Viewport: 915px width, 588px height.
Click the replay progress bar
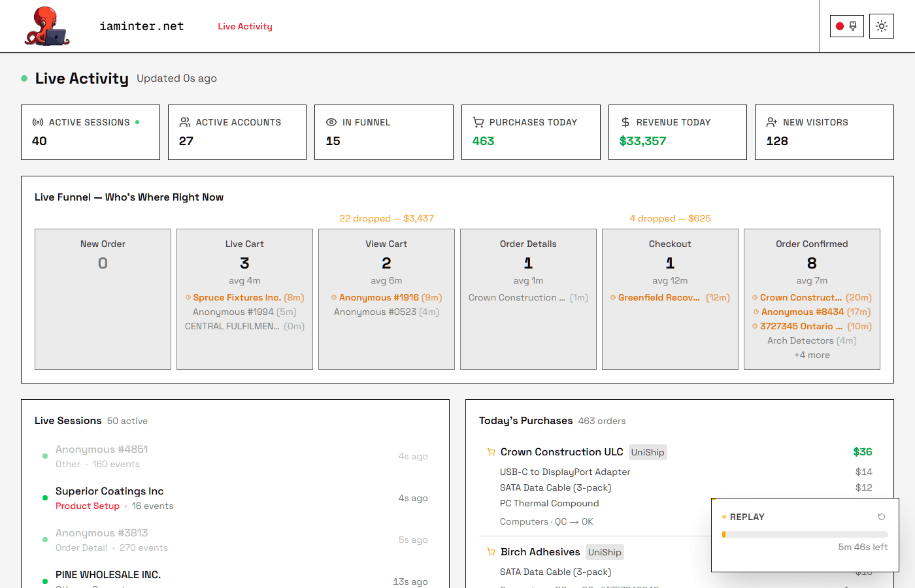(804, 534)
